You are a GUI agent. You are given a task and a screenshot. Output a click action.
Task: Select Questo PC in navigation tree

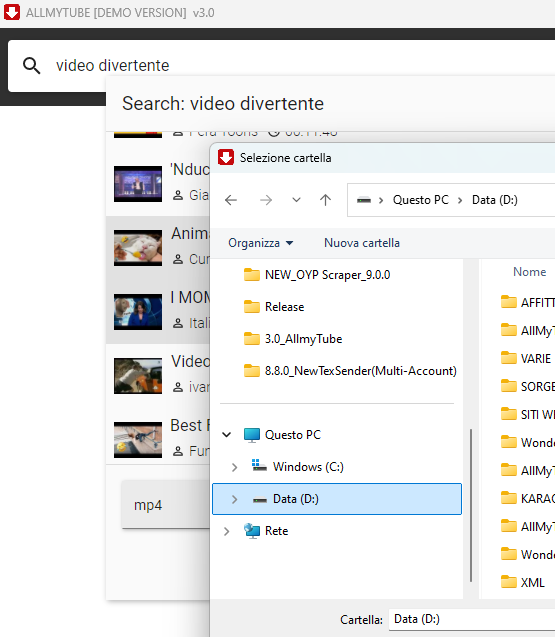point(293,435)
